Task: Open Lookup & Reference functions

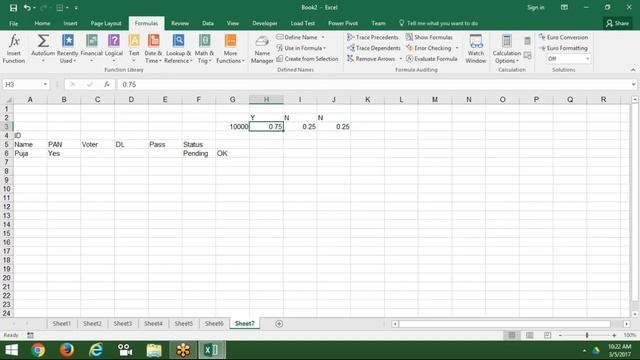Action: point(178,49)
